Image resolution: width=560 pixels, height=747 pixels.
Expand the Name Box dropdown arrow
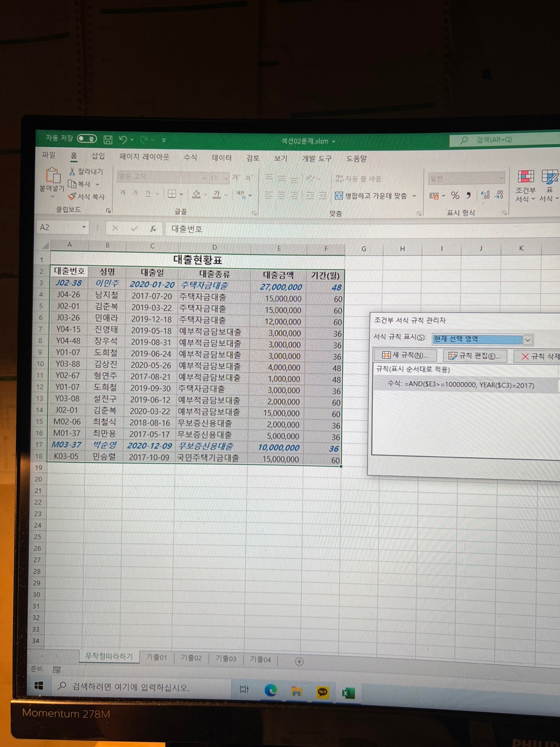point(84,228)
